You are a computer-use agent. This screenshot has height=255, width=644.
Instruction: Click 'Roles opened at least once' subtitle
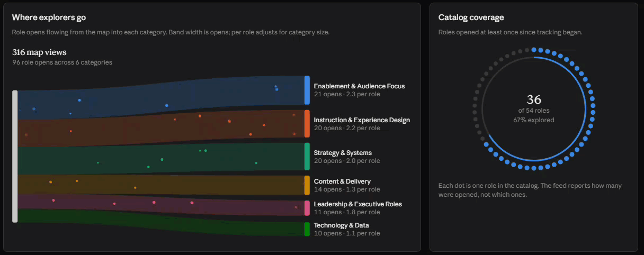[511, 32]
